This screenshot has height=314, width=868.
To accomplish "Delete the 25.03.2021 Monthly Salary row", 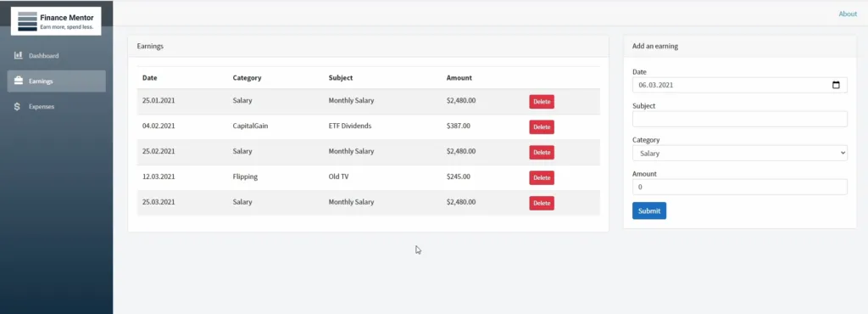I will pyautogui.click(x=542, y=203).
